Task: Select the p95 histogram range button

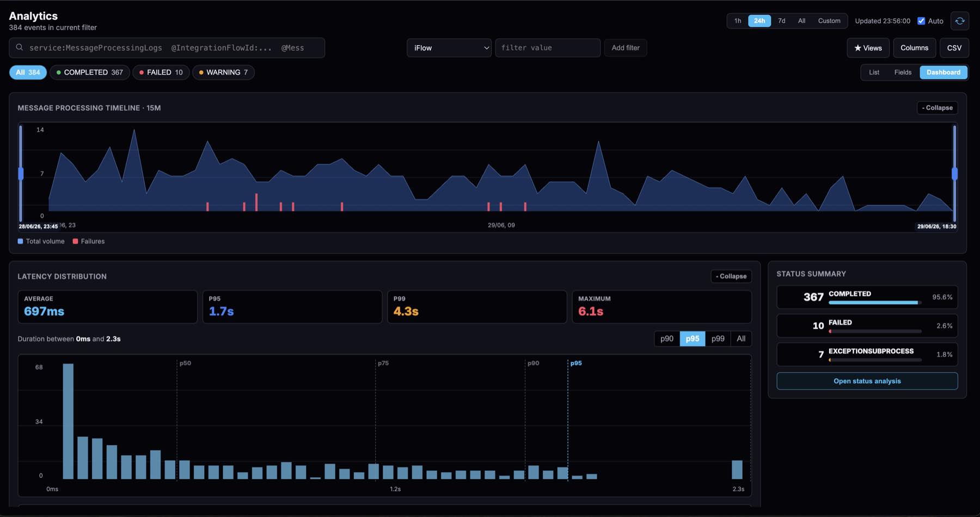Action: point(693,338)
